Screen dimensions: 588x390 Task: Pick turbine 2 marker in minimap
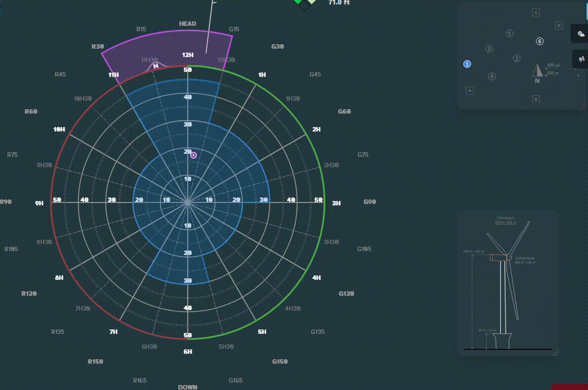point(516,59)
